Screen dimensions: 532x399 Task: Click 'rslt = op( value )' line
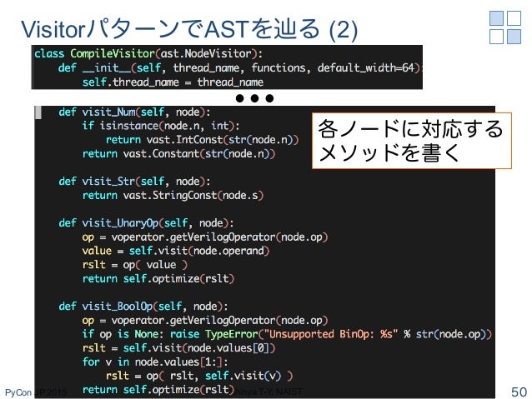pos(135,265)
